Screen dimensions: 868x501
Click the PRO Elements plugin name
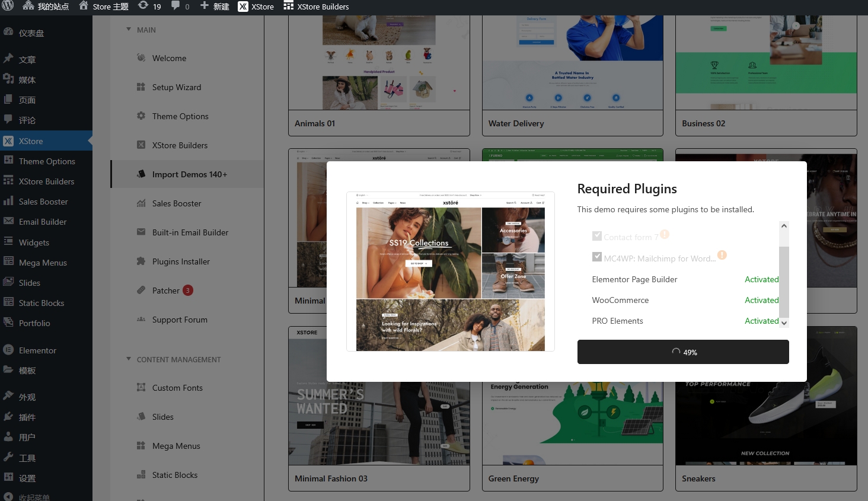coord(617,321)
